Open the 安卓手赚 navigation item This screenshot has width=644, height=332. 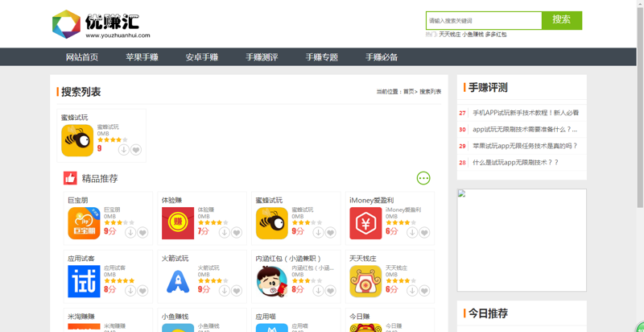(x=202, y=57)
